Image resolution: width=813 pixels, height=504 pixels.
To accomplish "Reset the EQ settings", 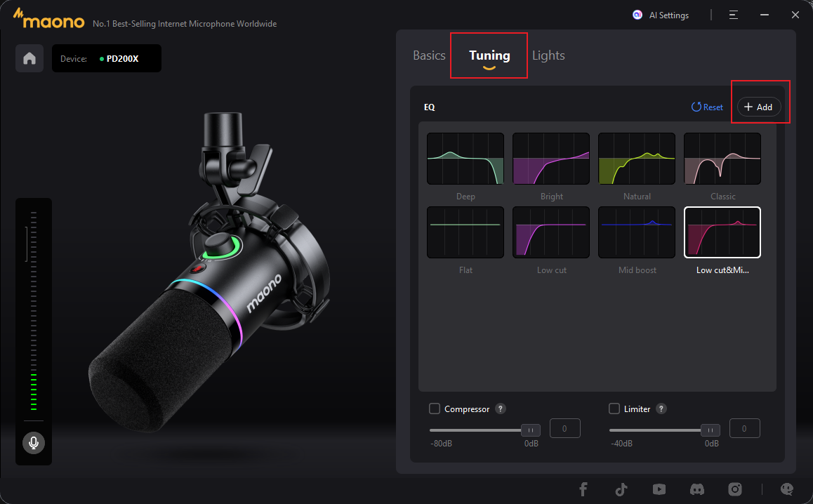I will pyautogui.click(x=707, y=107).
